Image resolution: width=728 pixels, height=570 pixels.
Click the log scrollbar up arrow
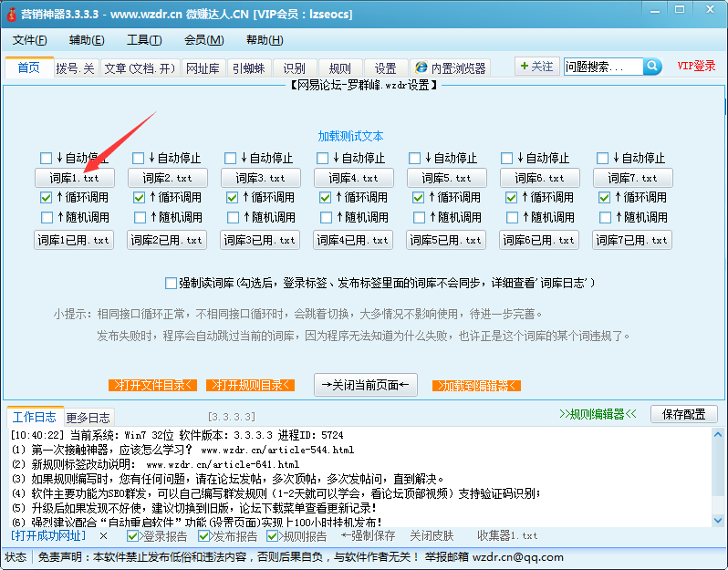[x=718, y=434]
